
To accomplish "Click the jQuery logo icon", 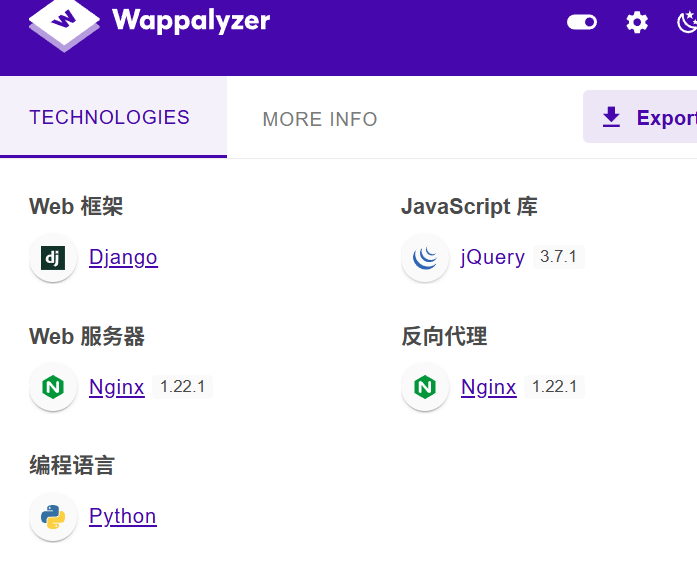I will point(425,258).
